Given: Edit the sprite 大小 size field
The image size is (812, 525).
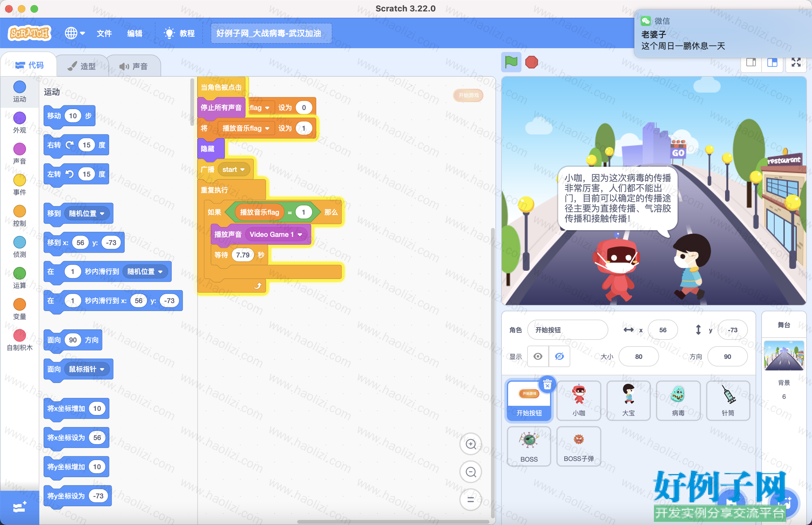Looking at the screenshot, I should [638, 357].
